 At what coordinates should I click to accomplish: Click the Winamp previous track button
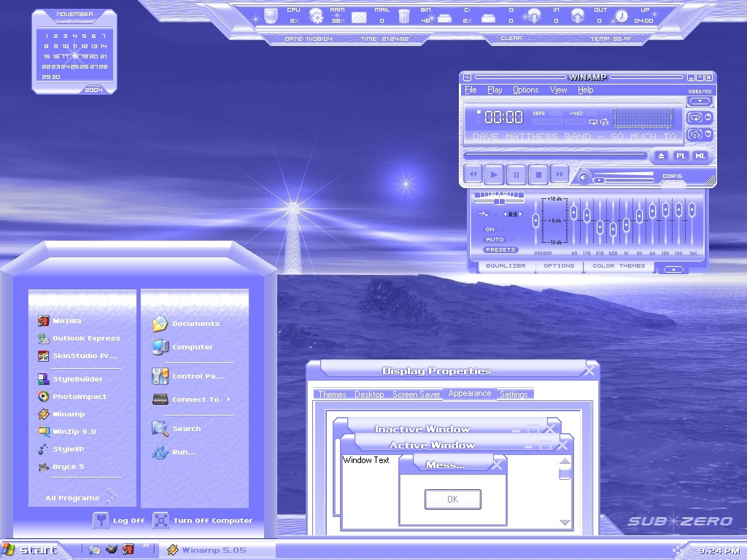pos(473,174)
